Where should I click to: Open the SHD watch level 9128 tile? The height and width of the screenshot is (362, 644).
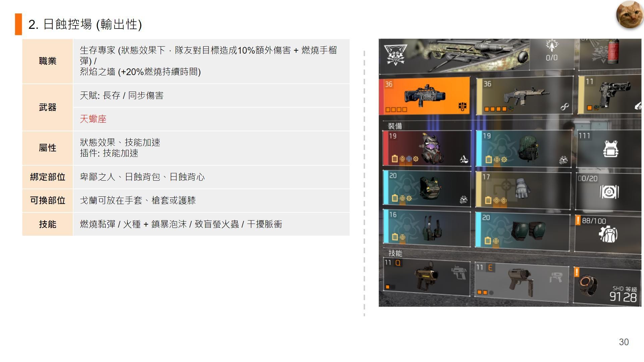[607, 286]
